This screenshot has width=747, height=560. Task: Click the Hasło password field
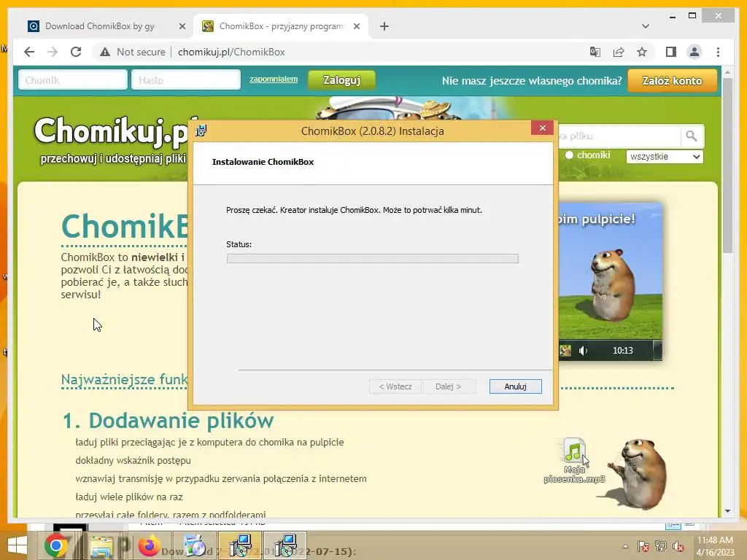coord(186,79)
